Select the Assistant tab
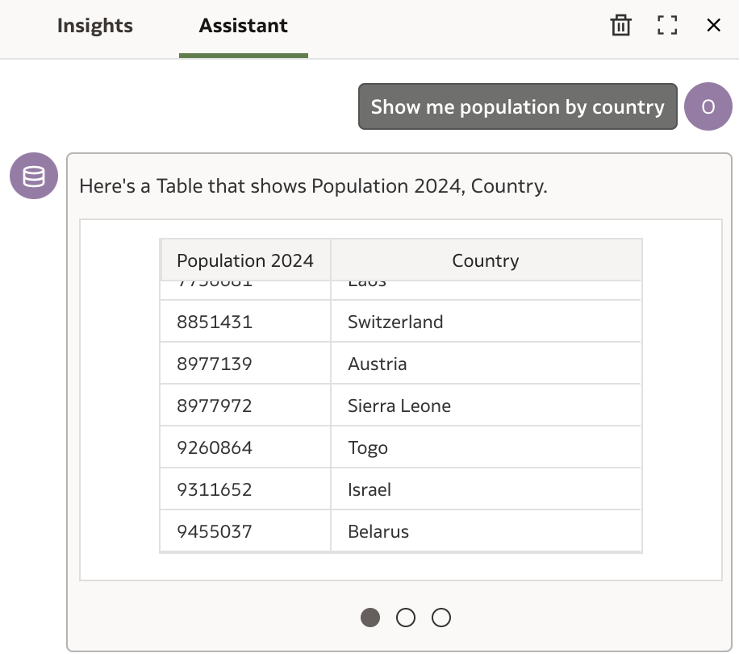This screenshot has height=654, width=740. click(x=243, y=26)
